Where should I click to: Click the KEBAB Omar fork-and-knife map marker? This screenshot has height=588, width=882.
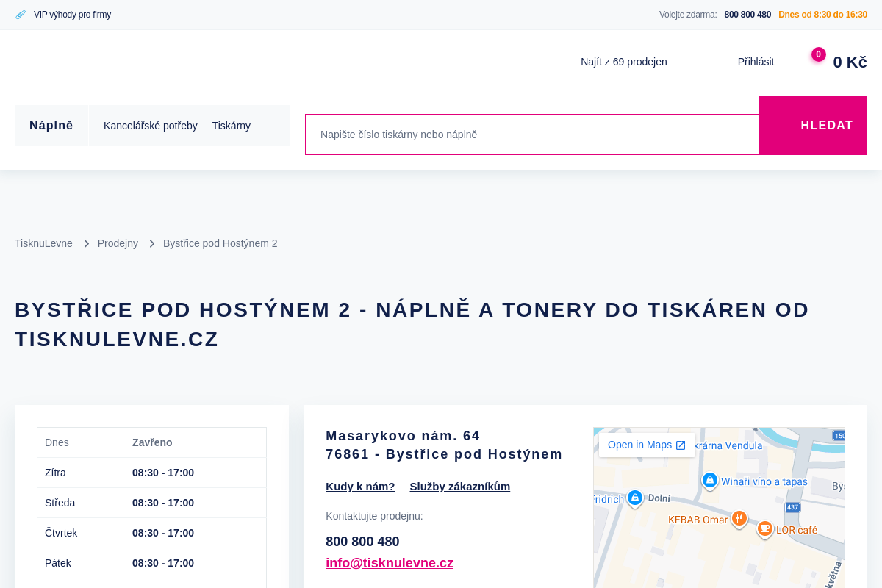tap(739, 518)
